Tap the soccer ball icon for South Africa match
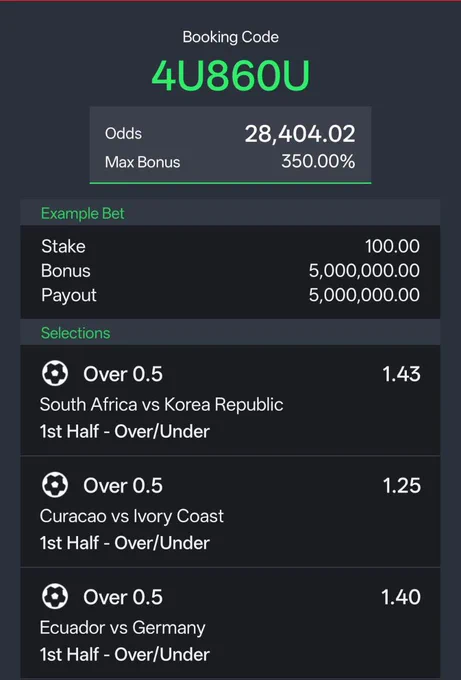 click(55, 373)
